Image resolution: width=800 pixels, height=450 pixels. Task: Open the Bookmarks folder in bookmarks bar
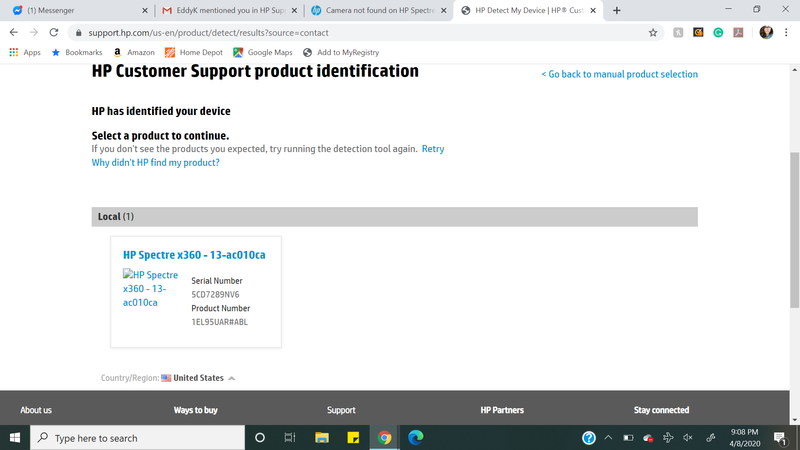pos(77,52)
